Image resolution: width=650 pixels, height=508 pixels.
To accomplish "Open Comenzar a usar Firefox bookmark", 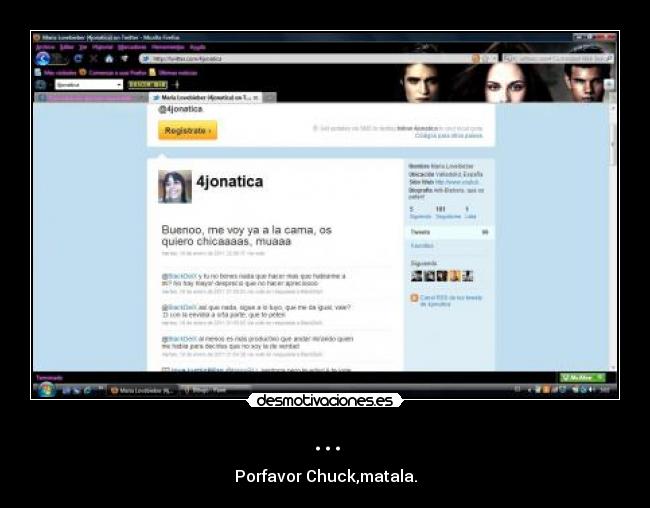I will tap(118, 73).
